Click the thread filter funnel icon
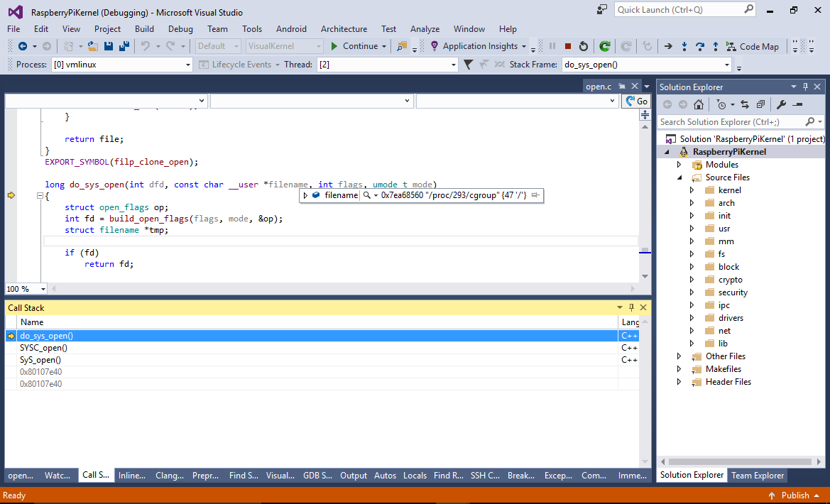Viewport: 830px width, 504px height. (468, 65)
